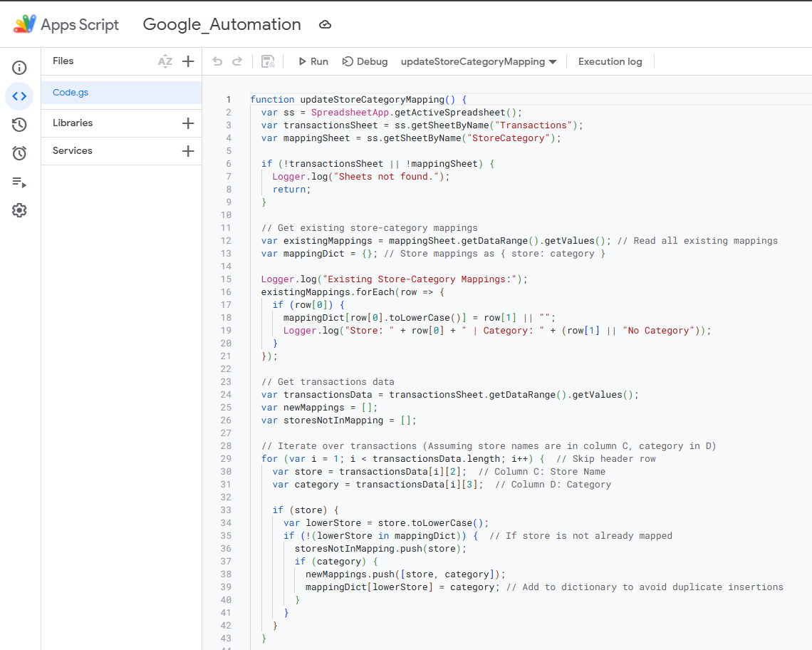The width and height of the screenshot is (812, 650).
Task: Open the project Overview panel
Action: 19,67
